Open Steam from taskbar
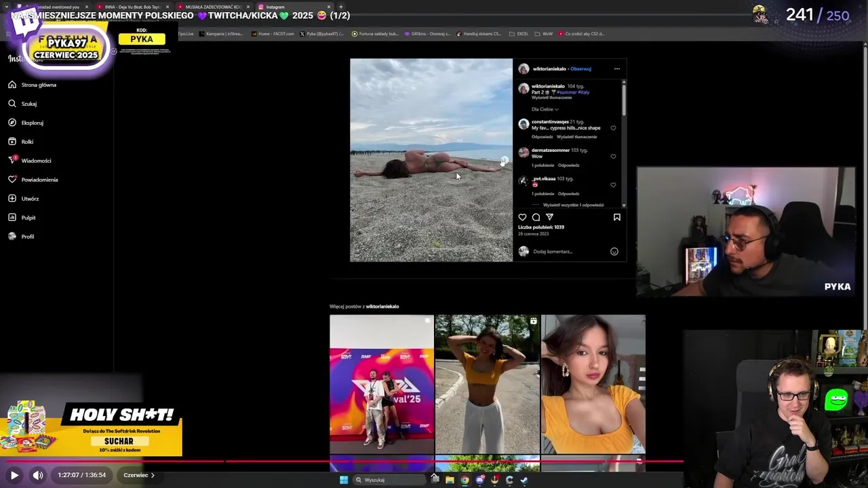Screen dimensions: 868x488 pyautogui.click(x=524, y=480)
